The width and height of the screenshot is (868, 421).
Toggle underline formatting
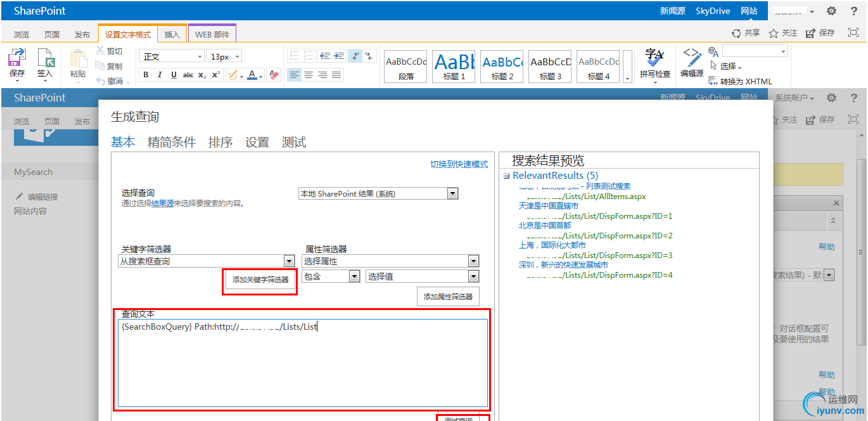coord(174,75)
